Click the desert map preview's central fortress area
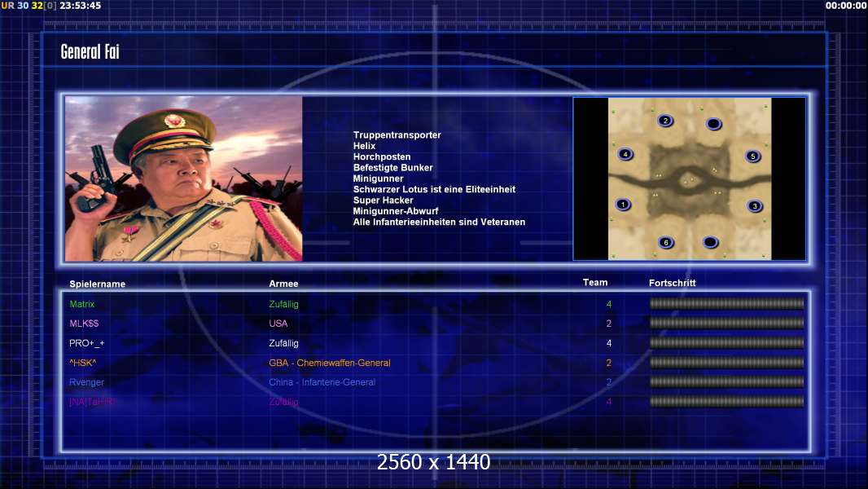 [689, 181]
